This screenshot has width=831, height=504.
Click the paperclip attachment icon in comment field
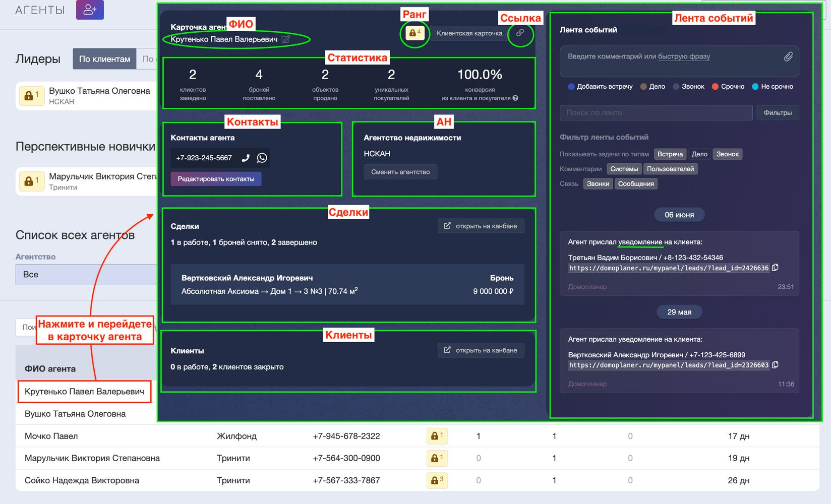[x=788, y=57]
